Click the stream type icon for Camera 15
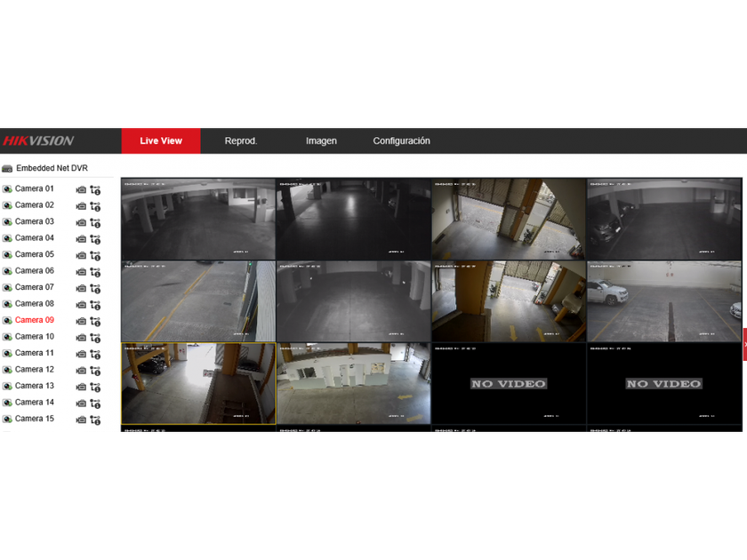 pyautogui.click(x=95, y=420)
